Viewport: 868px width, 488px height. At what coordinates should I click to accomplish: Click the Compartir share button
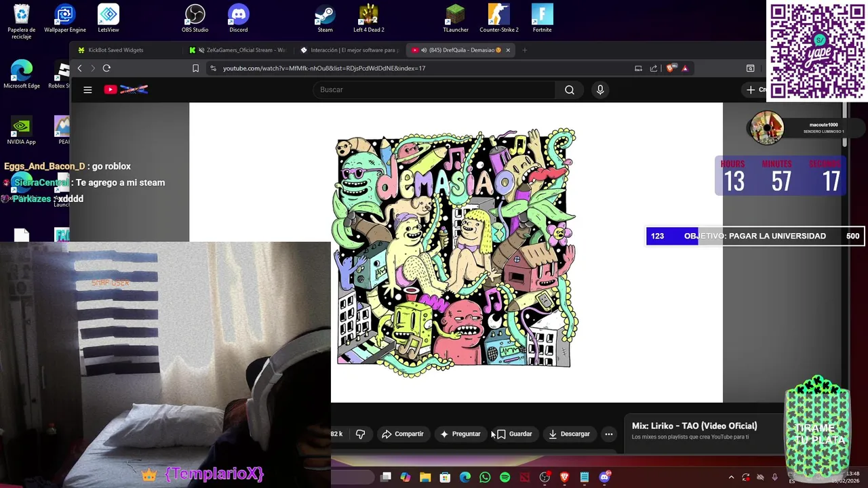point(403,434)
